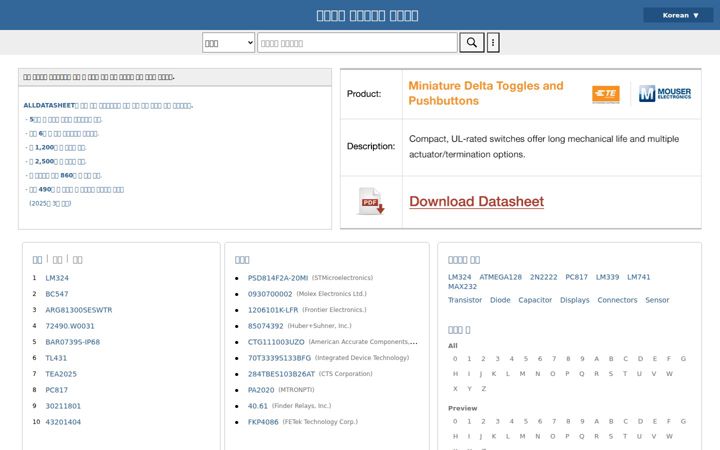This screenshot has height=450, width=720.
Task: Click the site title in header
Action: coord(367,16)
